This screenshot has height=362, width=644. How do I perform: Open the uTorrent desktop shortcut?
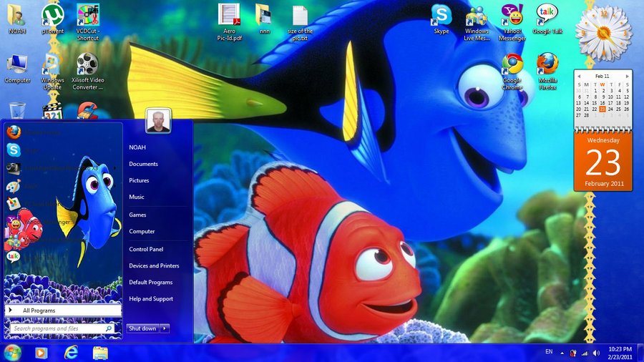coord(52,16)
